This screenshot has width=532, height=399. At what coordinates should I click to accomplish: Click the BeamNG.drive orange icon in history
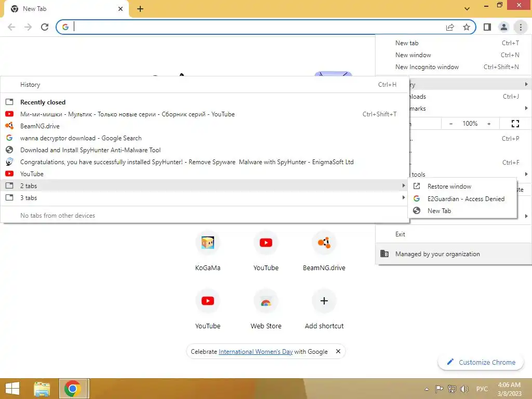tap(9, 126)
